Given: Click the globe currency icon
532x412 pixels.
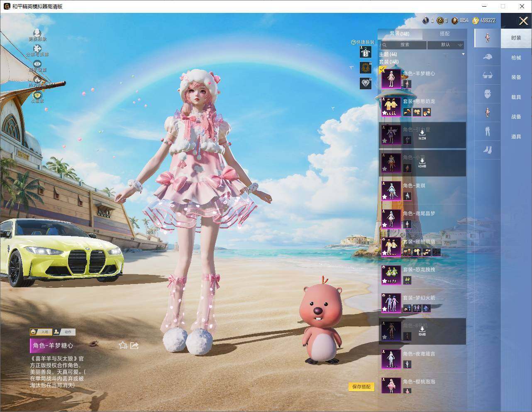Looking at the screenshot, I should (425, 20).
